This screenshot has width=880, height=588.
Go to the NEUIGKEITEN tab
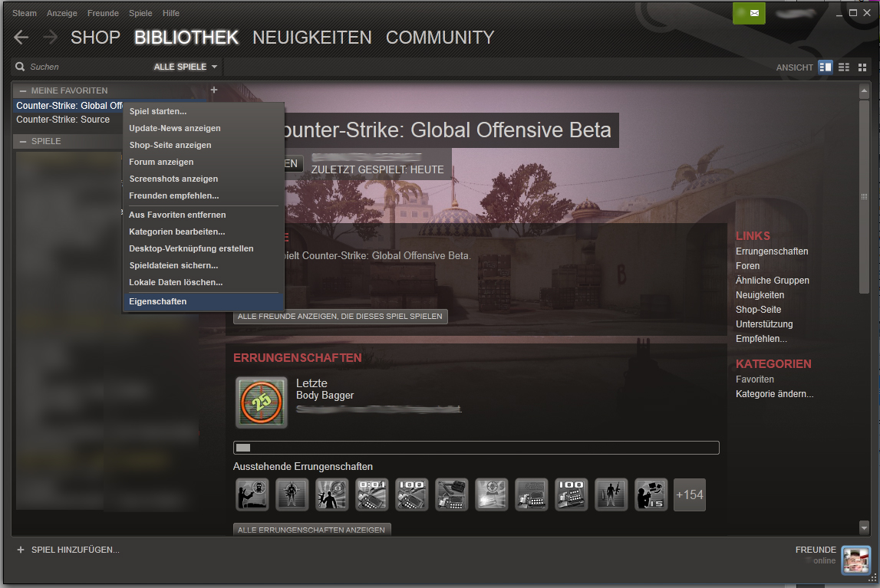tap(312, 38)
